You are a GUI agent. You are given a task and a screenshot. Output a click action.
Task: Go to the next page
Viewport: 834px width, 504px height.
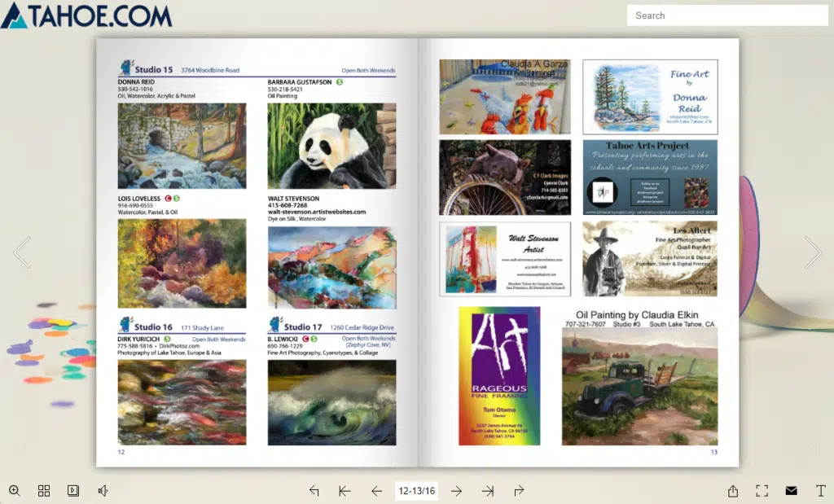(456, 490)
